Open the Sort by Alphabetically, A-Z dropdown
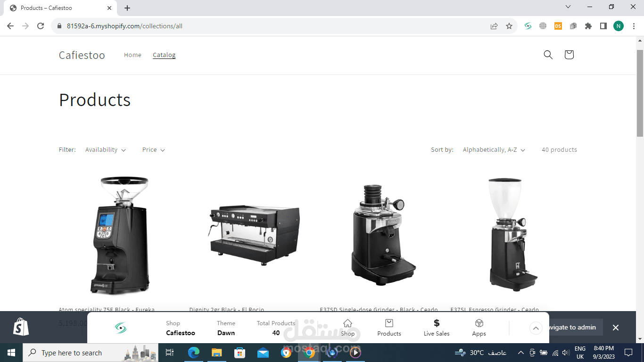This screenshot has width=644, height=362. pos(494,150)
